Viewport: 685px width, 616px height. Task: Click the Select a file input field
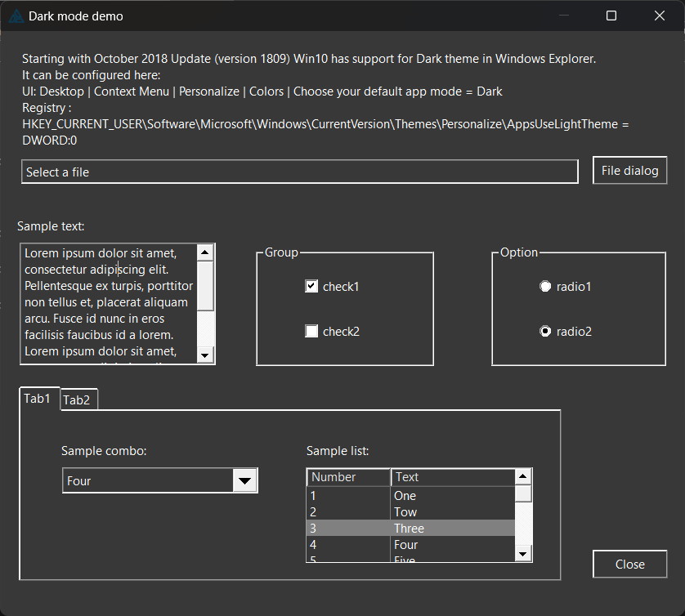pyautogui.click(x=299, y=172)
